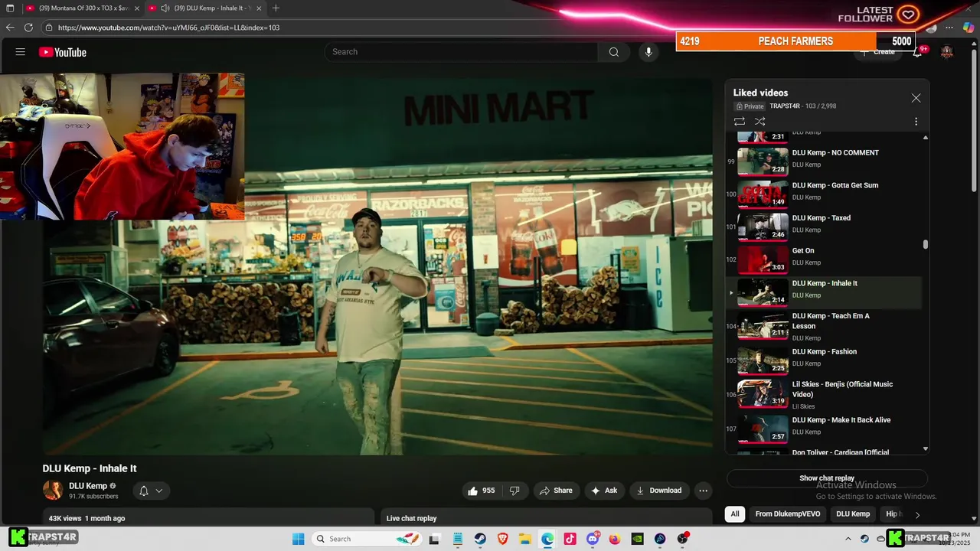Open the DLU Kemp channel avatar
Viewport: 980px width, 551px height.
pyautogui.click(x=53, y=491)
